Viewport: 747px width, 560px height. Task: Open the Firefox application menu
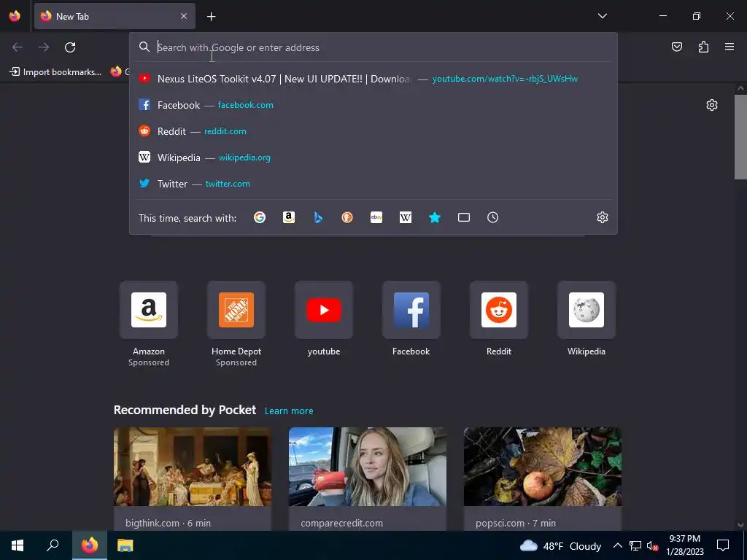coord(729,47)
